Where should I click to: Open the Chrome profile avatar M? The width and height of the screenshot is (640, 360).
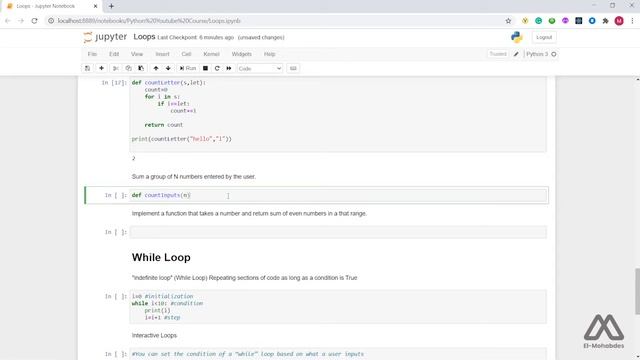tap(619, 21)
